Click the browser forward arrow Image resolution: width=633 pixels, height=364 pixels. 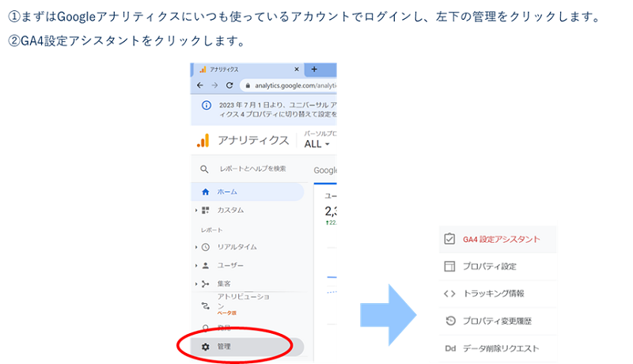point(214,85)
